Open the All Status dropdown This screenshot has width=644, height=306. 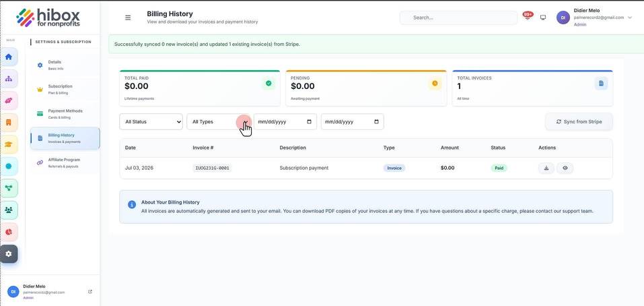pyautogui.click(x=151, y=122)
